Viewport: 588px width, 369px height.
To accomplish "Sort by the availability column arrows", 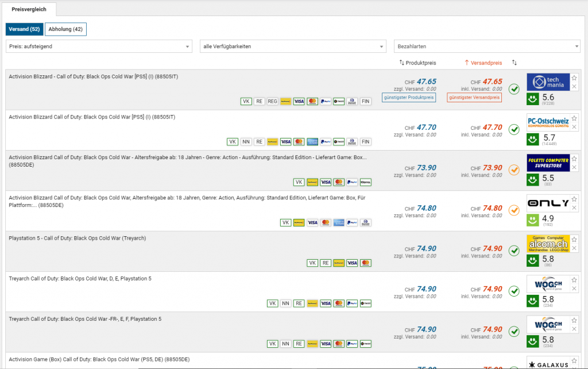I will pyautogui.click(x=514, y=63).
